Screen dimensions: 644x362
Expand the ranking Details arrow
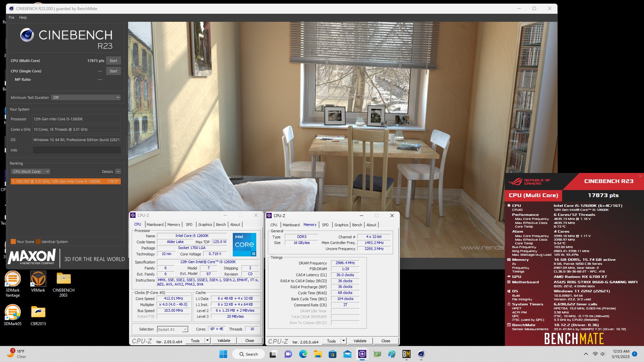click(x=118, y=172)
